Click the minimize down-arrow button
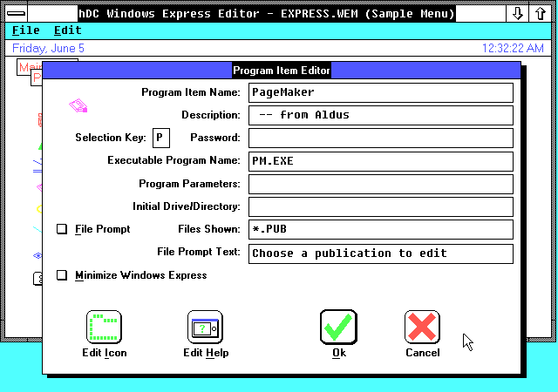The height and width of the screenshot is (392, 558). (517, 14)
